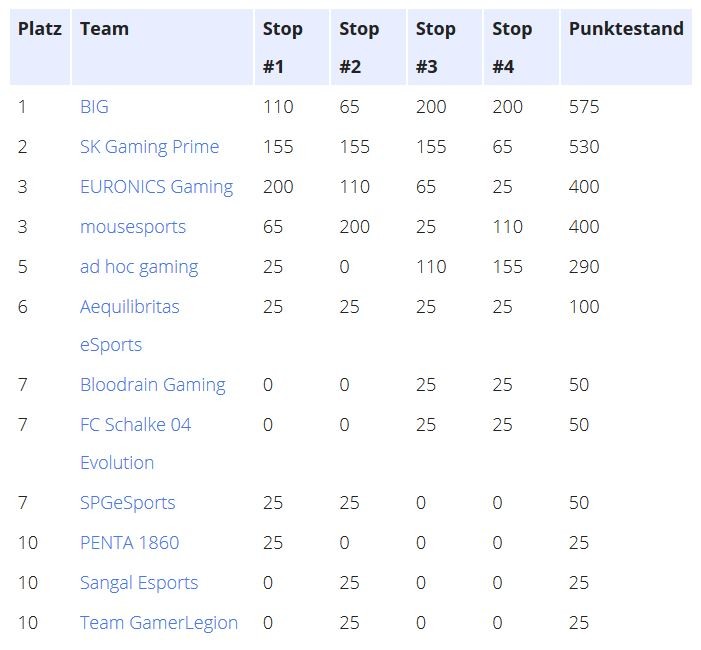This screenshot has width=701, height=650.
Task: Open Sangal Esports team page
Action: [139, 583]
